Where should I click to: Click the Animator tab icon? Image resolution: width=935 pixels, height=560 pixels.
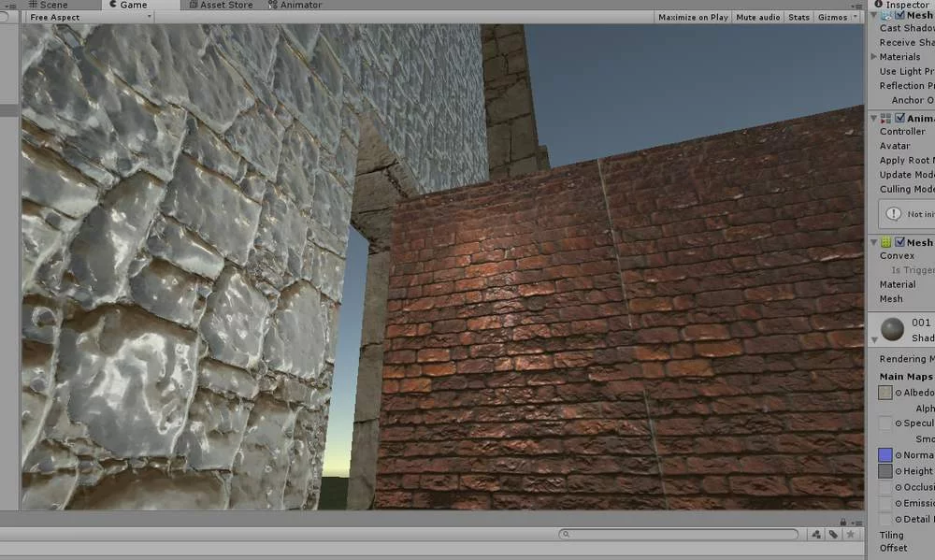coord(272,4)
